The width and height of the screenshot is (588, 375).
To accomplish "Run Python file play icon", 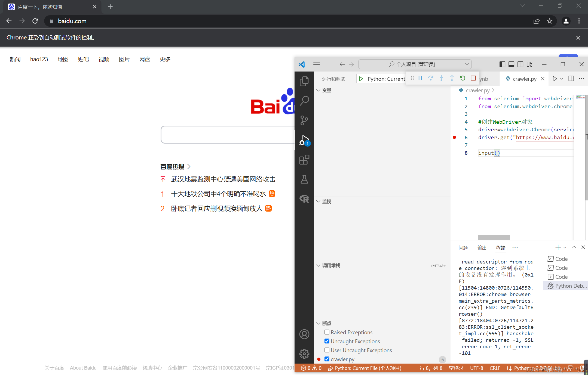I will [555, 79].
